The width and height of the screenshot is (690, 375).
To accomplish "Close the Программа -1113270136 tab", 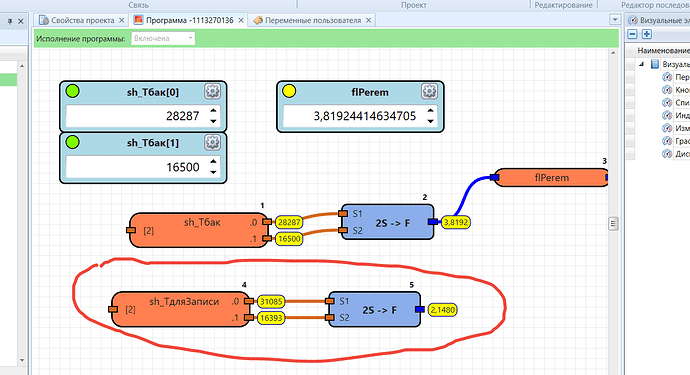I will tap(241, 20).
